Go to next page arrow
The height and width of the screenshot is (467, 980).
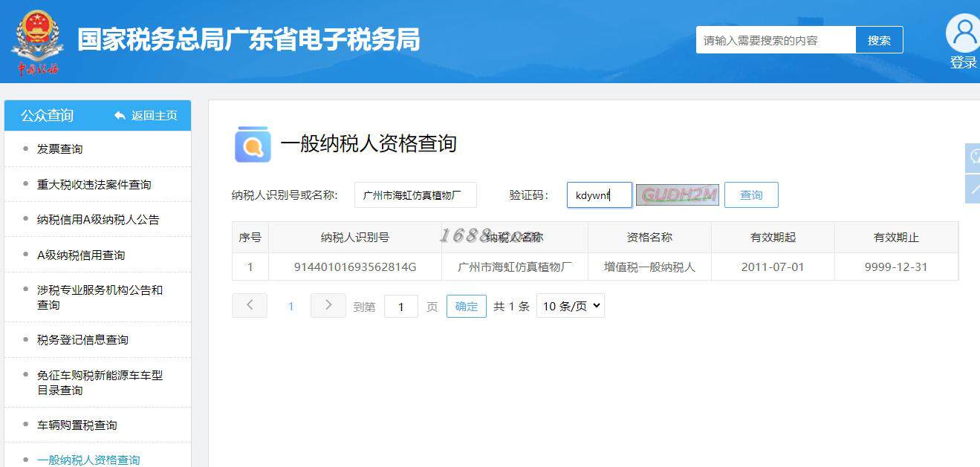[328, 305]
